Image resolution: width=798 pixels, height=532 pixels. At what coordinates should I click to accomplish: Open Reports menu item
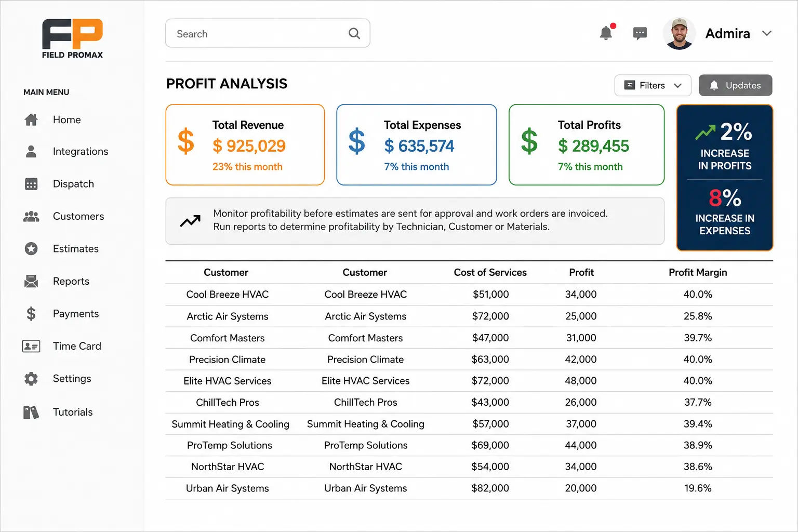71,281
